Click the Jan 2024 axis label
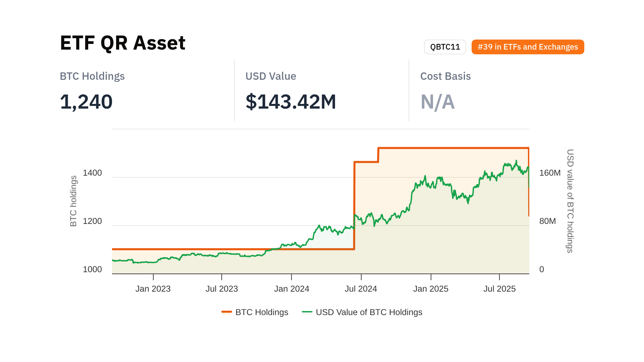Screen dimensions: 644x362 click(291, 289)
